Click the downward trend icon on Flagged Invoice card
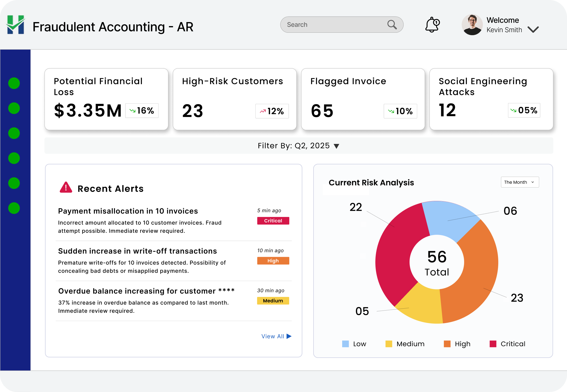The width and height of the screenshot is (567, 392). pos(391,111)
